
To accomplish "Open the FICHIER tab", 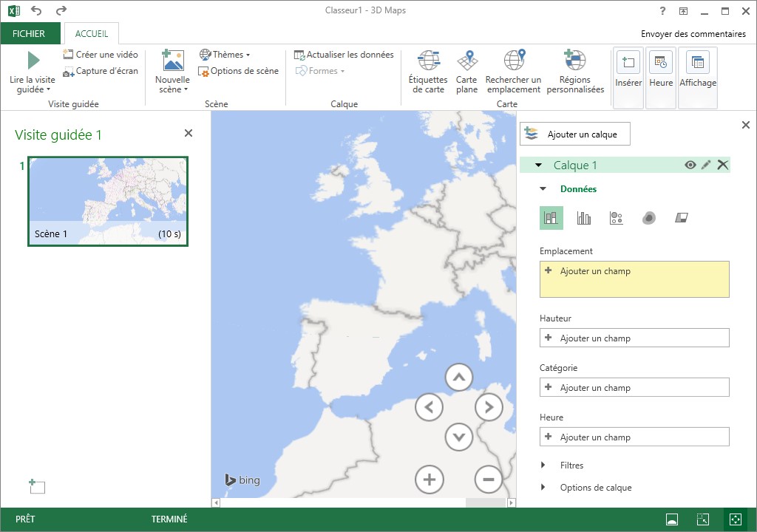I will pos(29,34).
